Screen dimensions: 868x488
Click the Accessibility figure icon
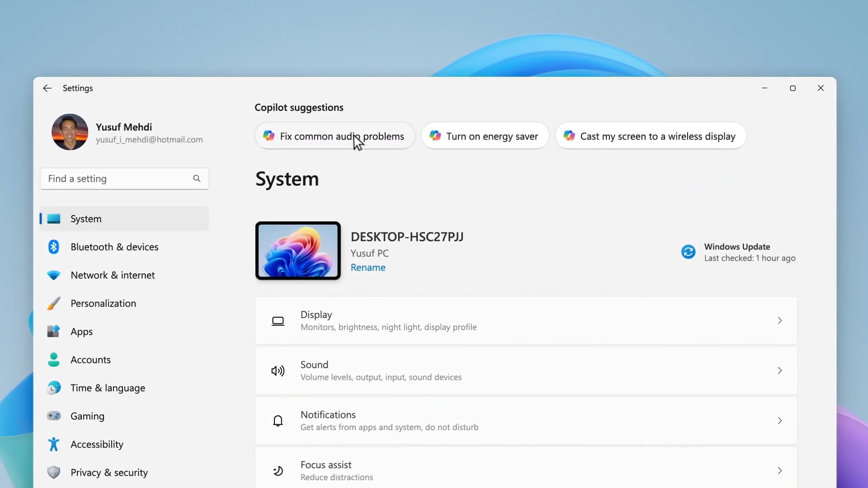click(x=54, y=444)
